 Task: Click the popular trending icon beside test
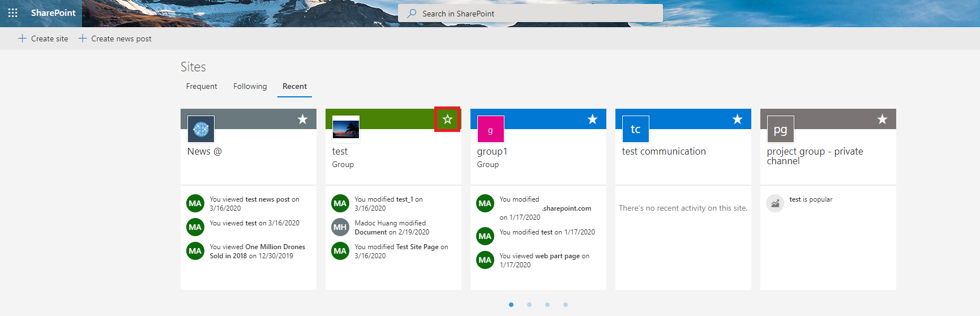pyautogui.click(x=775, y=203)
